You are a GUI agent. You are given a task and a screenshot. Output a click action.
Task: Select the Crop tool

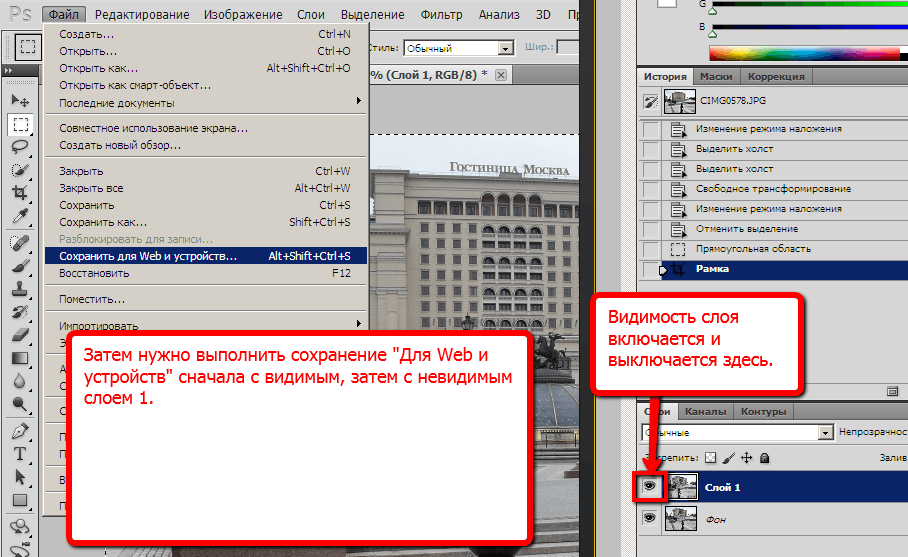(20, 192)
